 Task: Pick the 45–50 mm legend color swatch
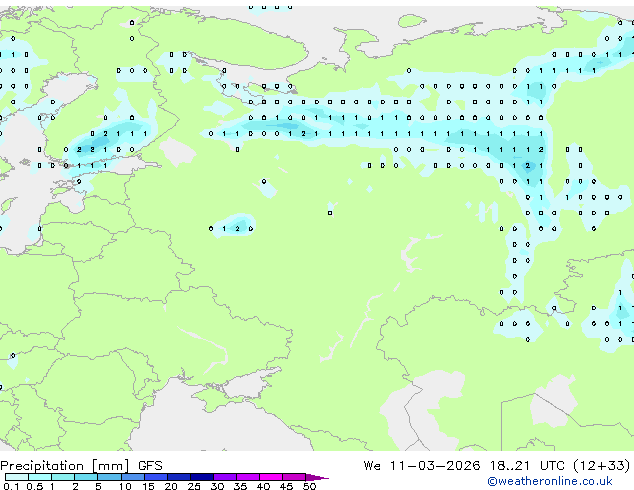[x=294, y=477]
